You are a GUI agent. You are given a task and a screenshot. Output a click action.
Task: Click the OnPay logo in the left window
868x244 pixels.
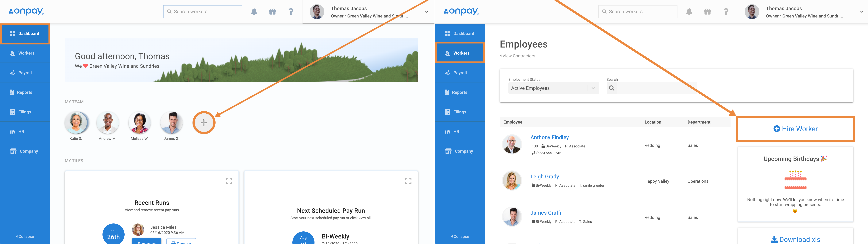pos(26,11)
